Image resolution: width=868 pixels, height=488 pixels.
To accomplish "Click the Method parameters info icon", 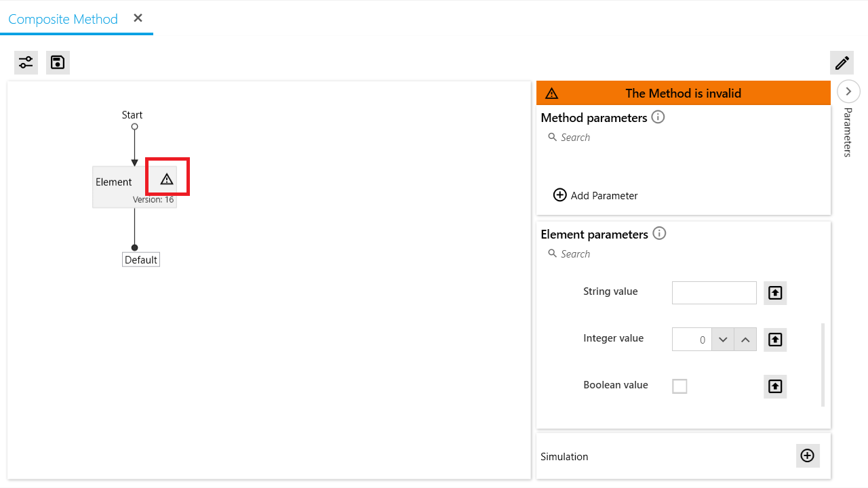I will click(658, 117).
